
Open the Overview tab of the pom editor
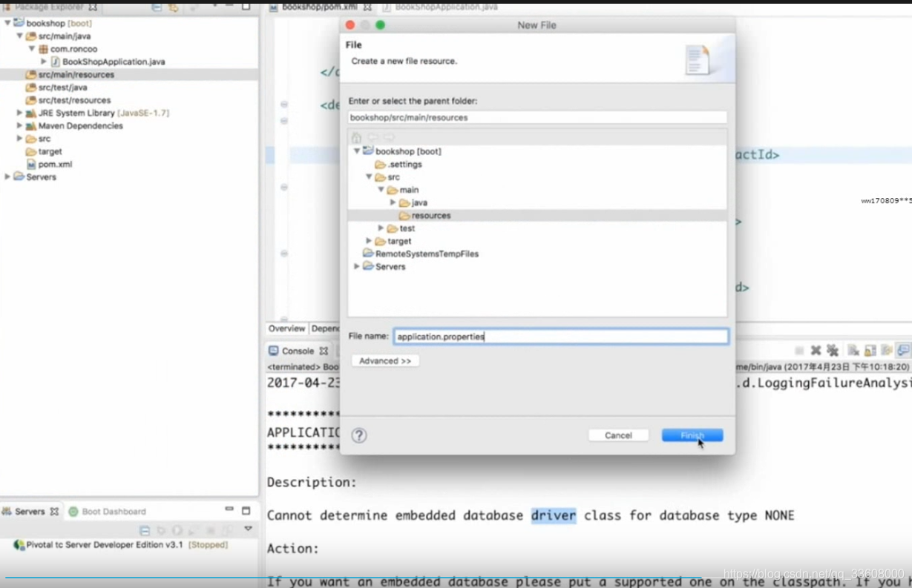pyautogui.click(x=286, y=328)
